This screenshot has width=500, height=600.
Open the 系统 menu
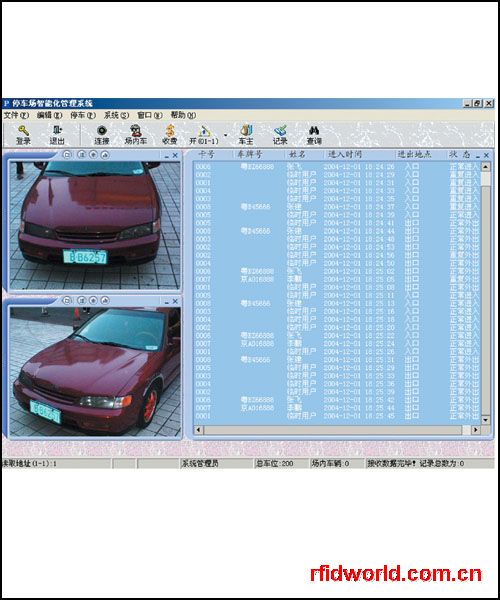click(116, 115)
